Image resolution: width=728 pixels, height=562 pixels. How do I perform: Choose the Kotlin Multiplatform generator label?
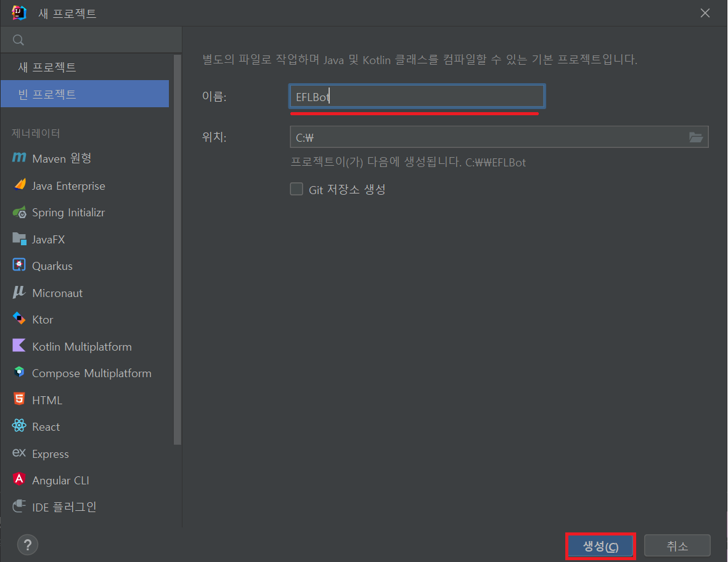pyautogui.click(x=82, y=347)
